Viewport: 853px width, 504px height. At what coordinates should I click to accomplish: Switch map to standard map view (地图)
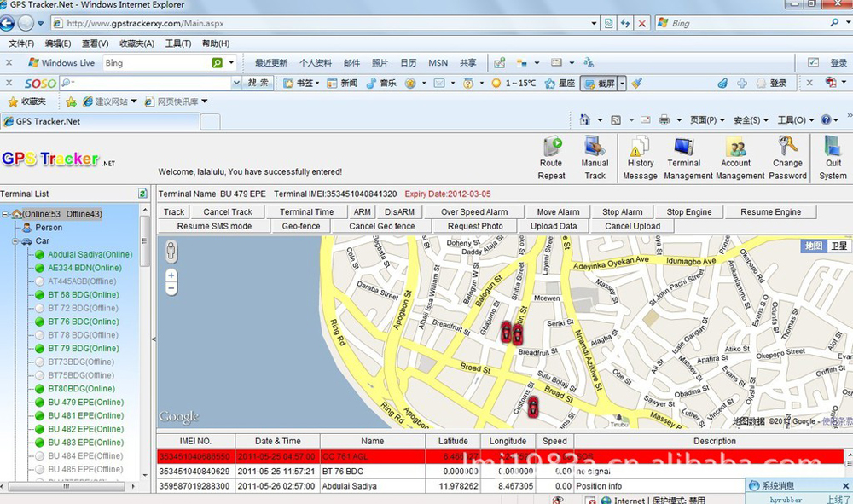[814, 246]
